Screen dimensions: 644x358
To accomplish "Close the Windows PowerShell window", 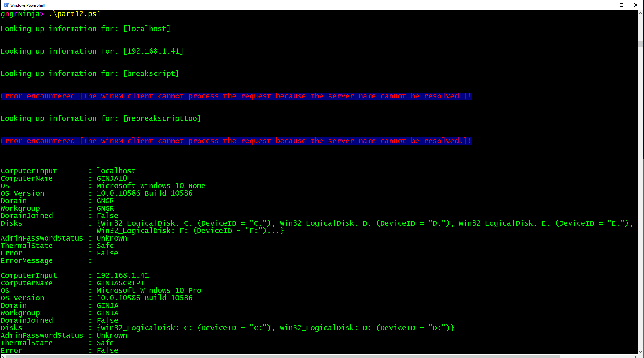I will [636, 5].
